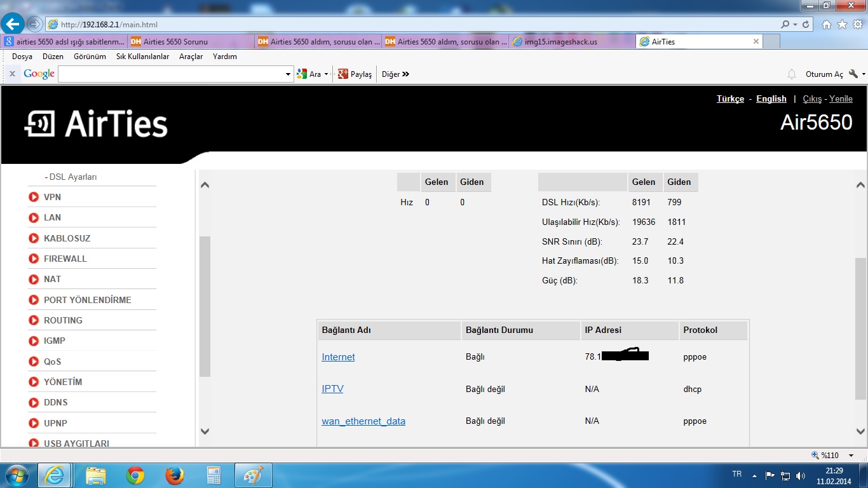Click the red arrow icon beside LAN

(x=34, y=217)
